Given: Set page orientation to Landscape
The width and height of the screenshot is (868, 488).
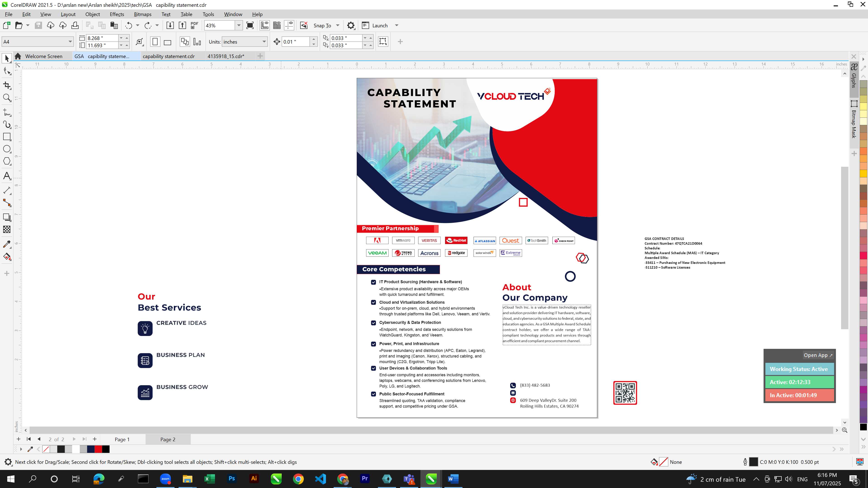Looking at the screenshot, I should (x=167, y=42).
